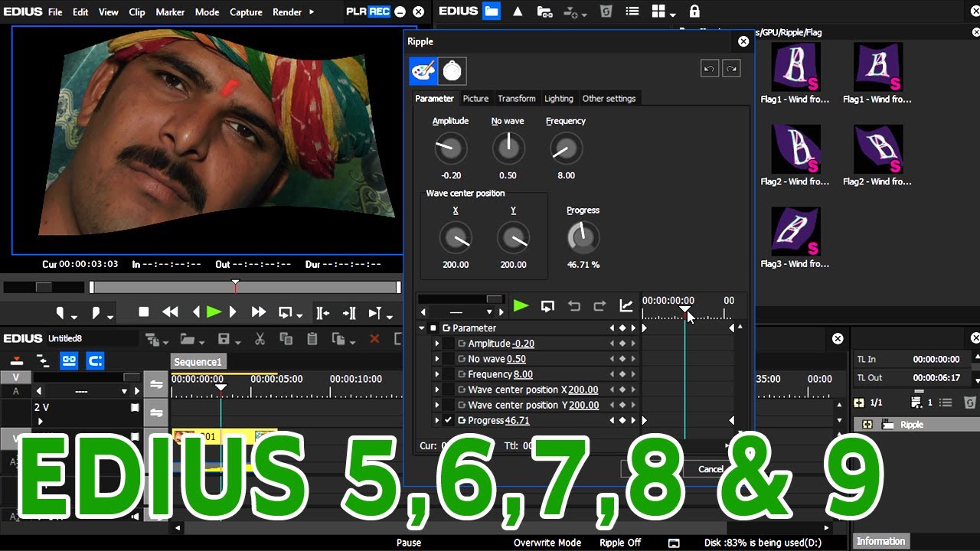The image size is (980, 551).
Task: Play the clip with the green player button
Action: tap(214, 312)
